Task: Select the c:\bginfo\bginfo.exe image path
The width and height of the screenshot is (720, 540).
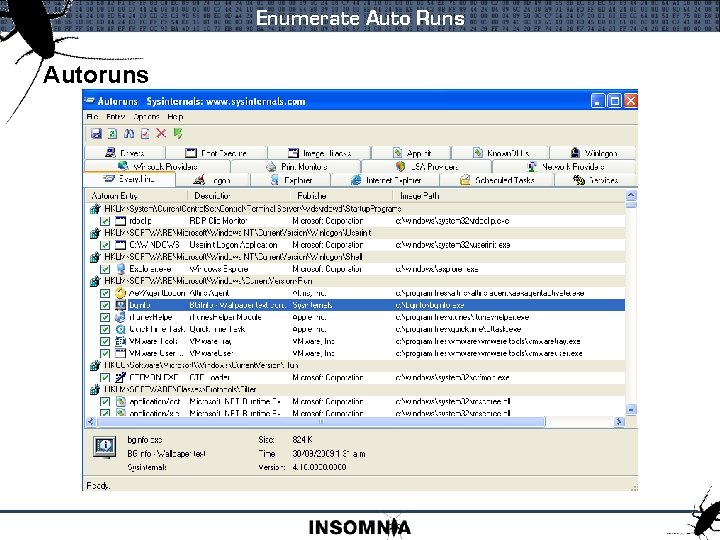Action: (x=429, y=305)
